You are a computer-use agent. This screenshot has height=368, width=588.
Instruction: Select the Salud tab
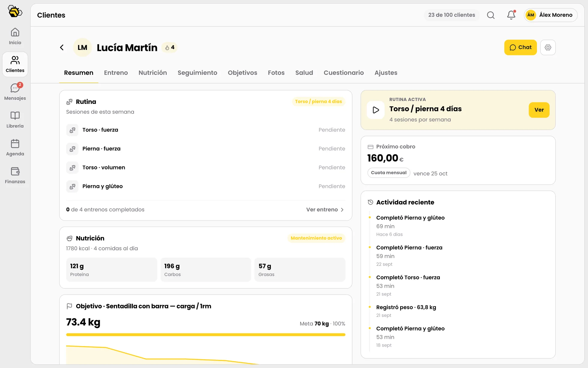[304, 73]
